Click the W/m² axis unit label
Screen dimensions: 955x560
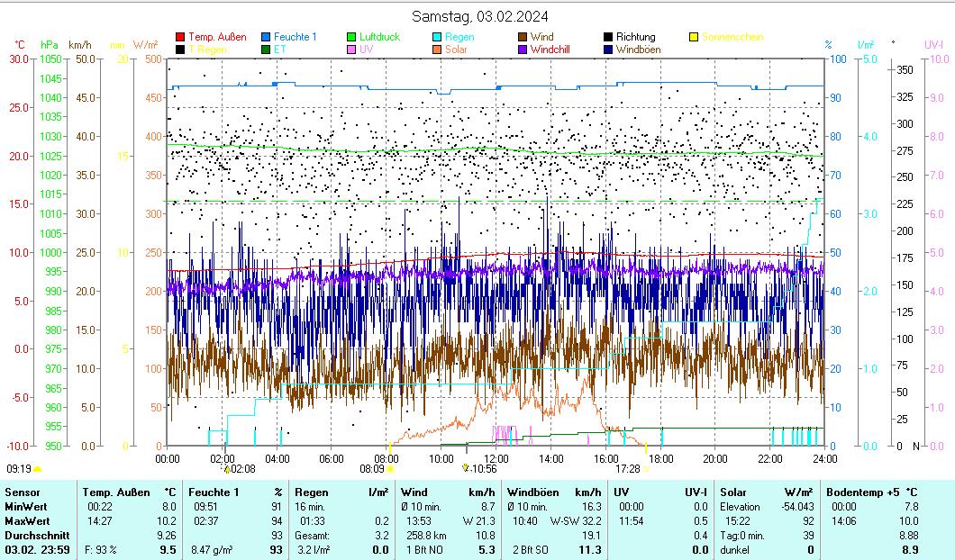click(146, 45)
